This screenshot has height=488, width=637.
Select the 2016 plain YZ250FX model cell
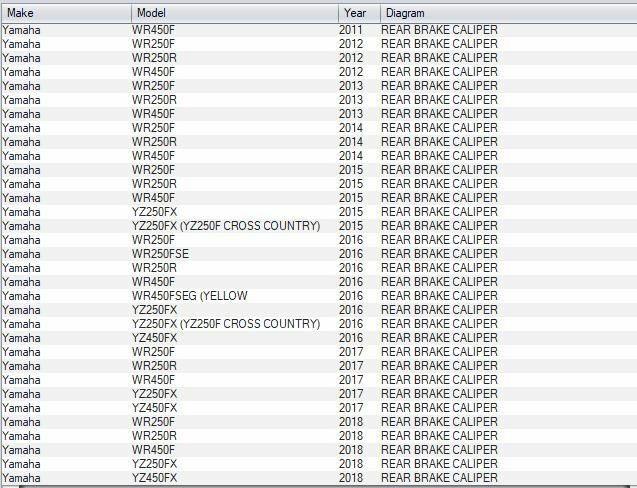click(154, 310)
